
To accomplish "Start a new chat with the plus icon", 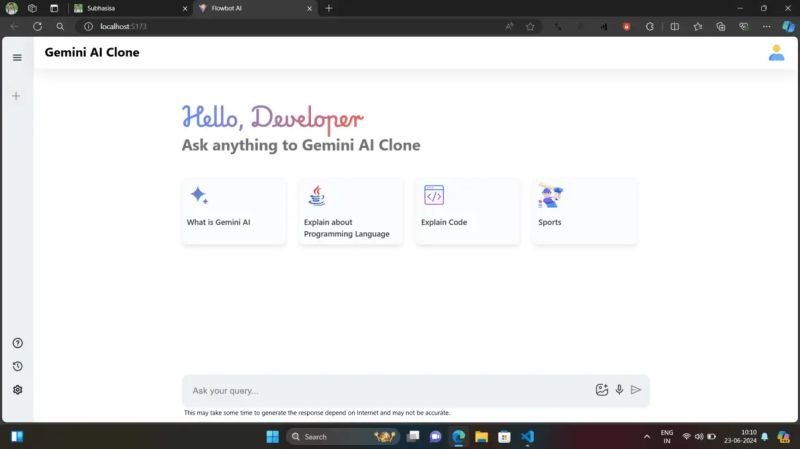I will [x=16, y=96].
